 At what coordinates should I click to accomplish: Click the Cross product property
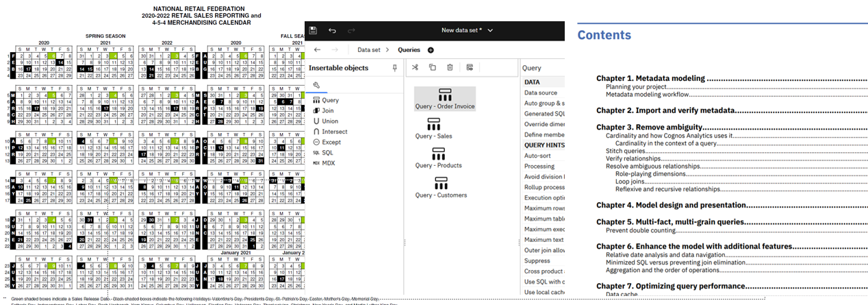click(x=544, y=271)
